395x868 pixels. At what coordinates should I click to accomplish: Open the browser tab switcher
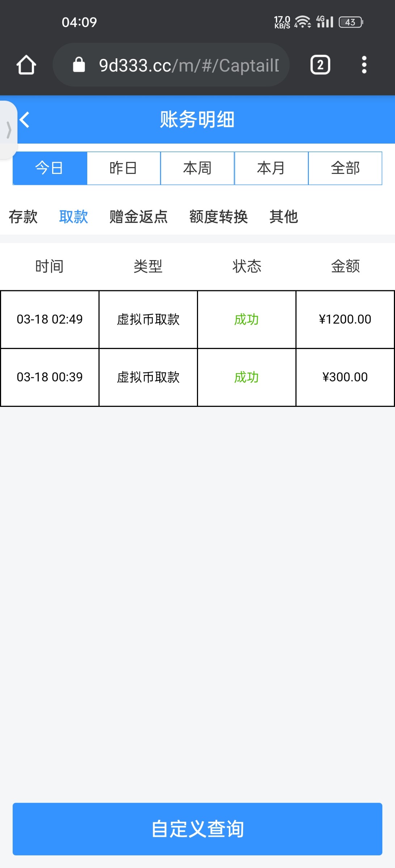pos(320,65)
